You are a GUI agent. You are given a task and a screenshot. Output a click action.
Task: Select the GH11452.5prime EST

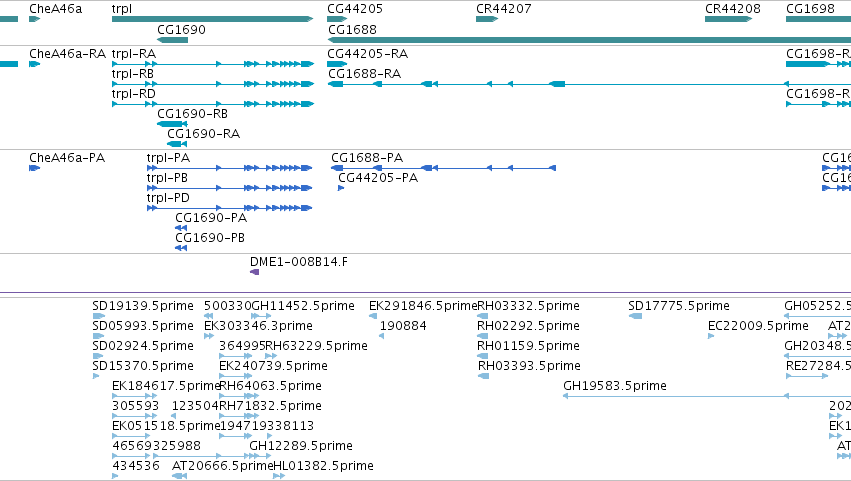tap(261, 316)
